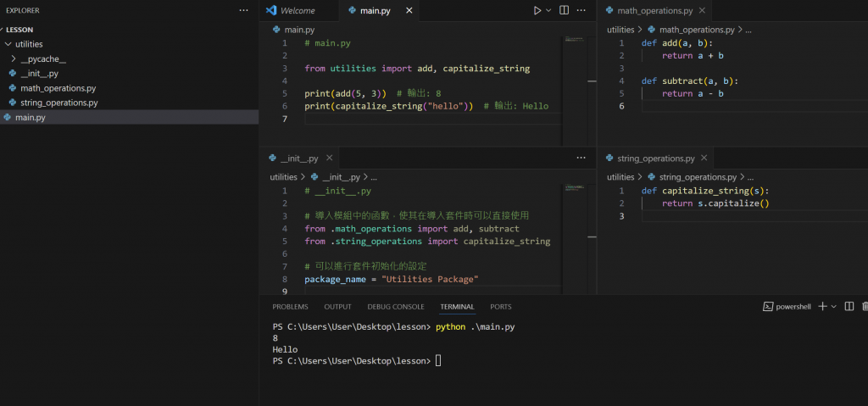Create a new terminal with plus icon
The image size is (868, 406).
pos(822,306)
